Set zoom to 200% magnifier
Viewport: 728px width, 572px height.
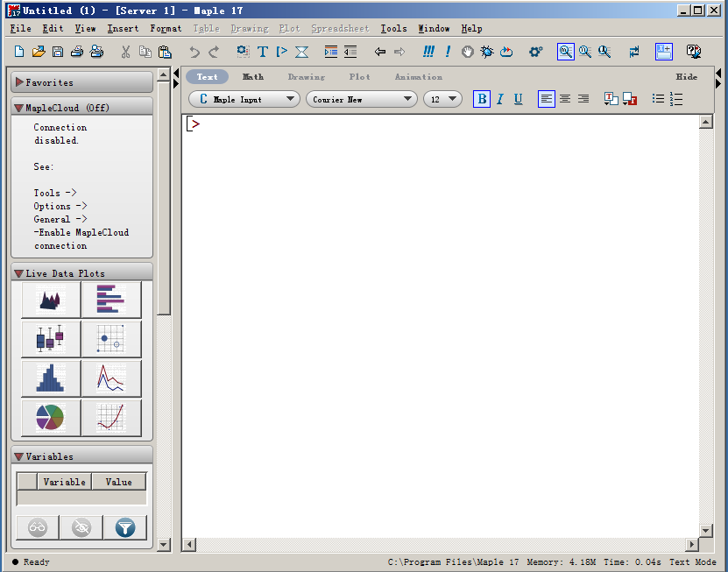pos(604,52)
